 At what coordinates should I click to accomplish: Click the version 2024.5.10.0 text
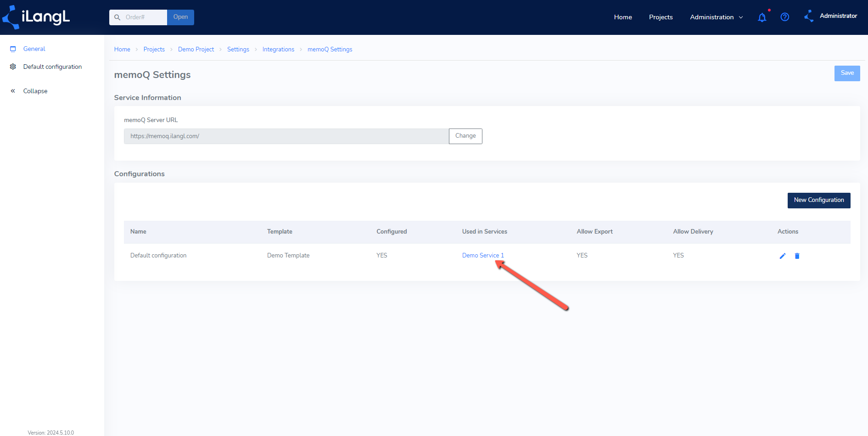click(50, 432)
